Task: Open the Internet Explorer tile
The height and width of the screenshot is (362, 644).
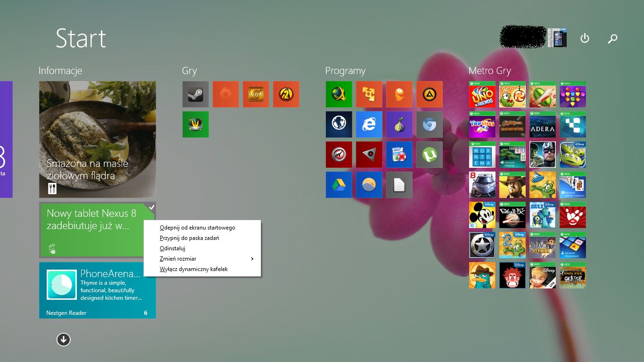Action: [369, 124]
